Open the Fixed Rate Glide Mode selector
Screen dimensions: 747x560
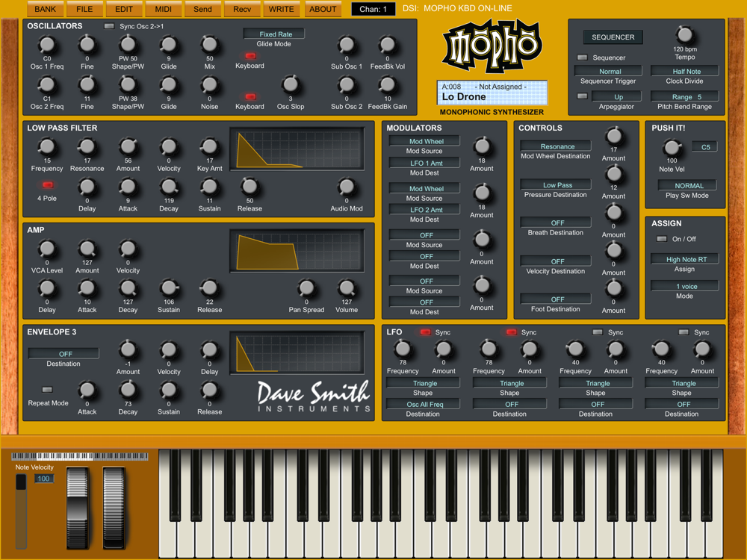pos(274,34)
